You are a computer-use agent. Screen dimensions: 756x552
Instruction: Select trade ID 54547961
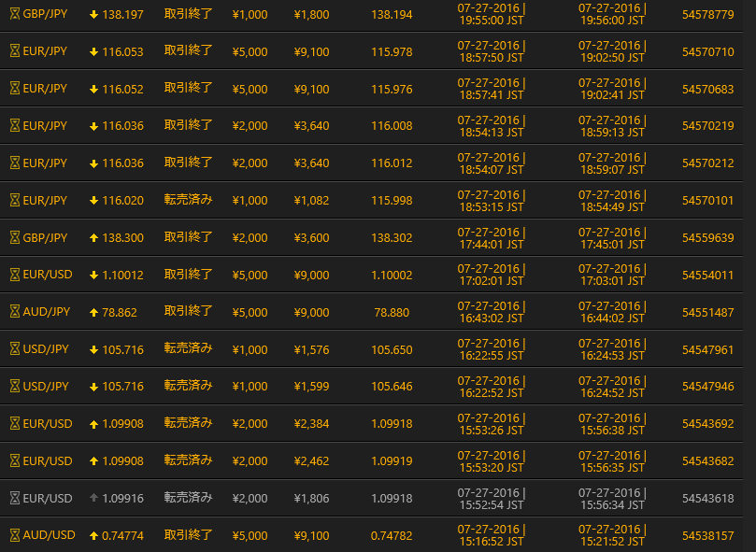pyautogui.click(x=707, y=349)
